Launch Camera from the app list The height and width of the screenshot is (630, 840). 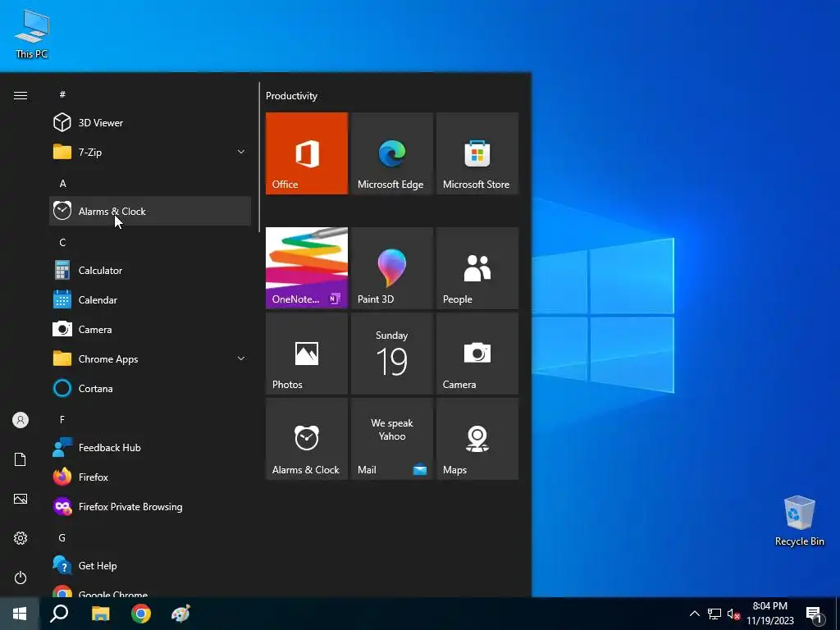coord(150,330)
